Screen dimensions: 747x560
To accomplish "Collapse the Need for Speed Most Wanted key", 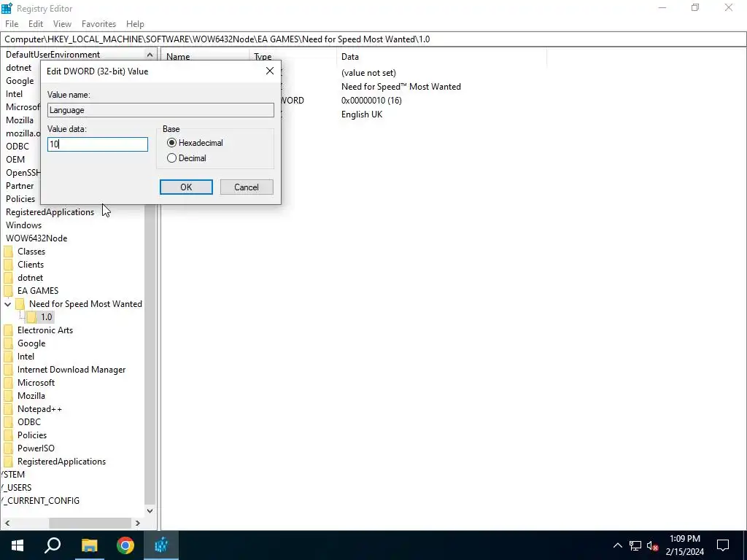I will point(7,304).
